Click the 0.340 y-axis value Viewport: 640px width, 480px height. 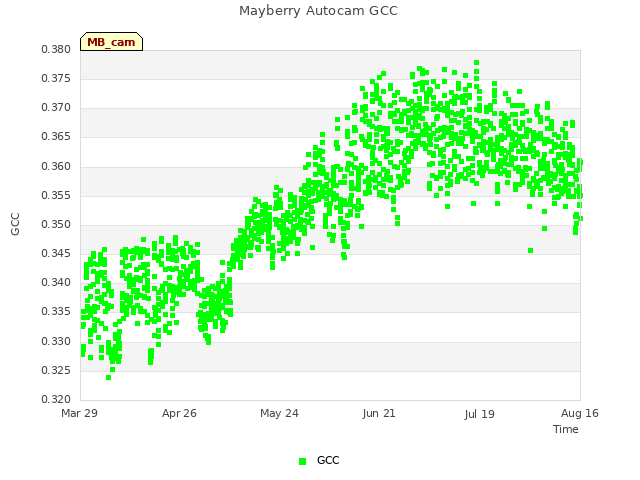point(56,282)
